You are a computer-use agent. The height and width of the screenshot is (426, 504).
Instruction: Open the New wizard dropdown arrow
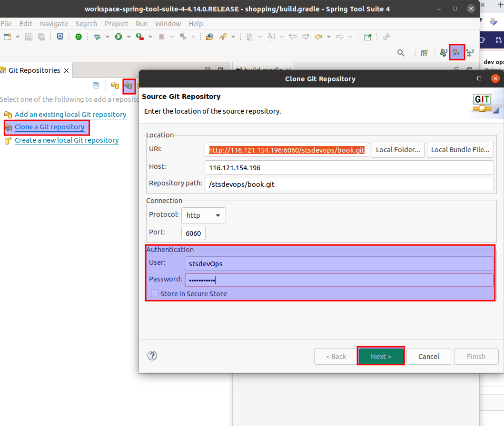(x=18, y=37)
